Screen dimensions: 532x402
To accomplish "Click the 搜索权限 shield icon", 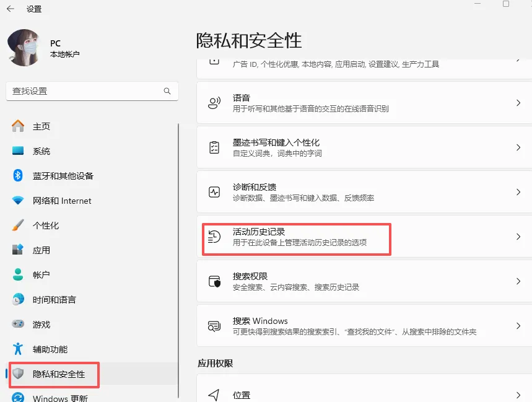I will pos(214,281).
